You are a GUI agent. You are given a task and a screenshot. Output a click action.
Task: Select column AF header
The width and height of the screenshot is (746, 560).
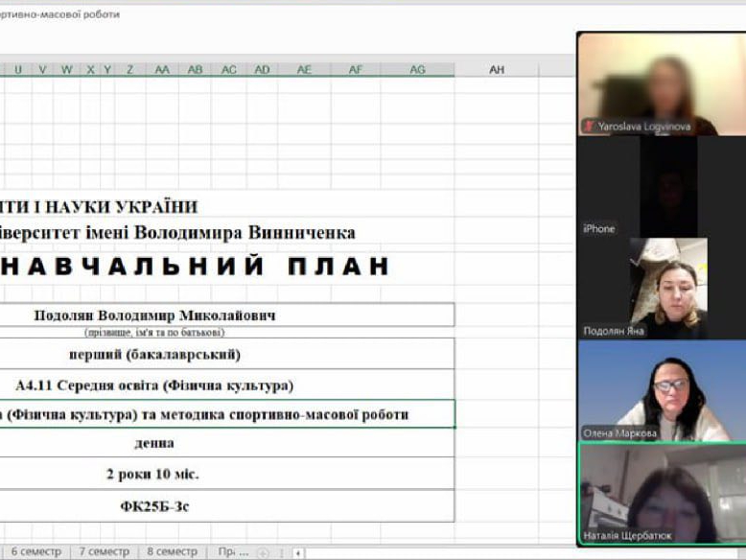pos(356,69)
